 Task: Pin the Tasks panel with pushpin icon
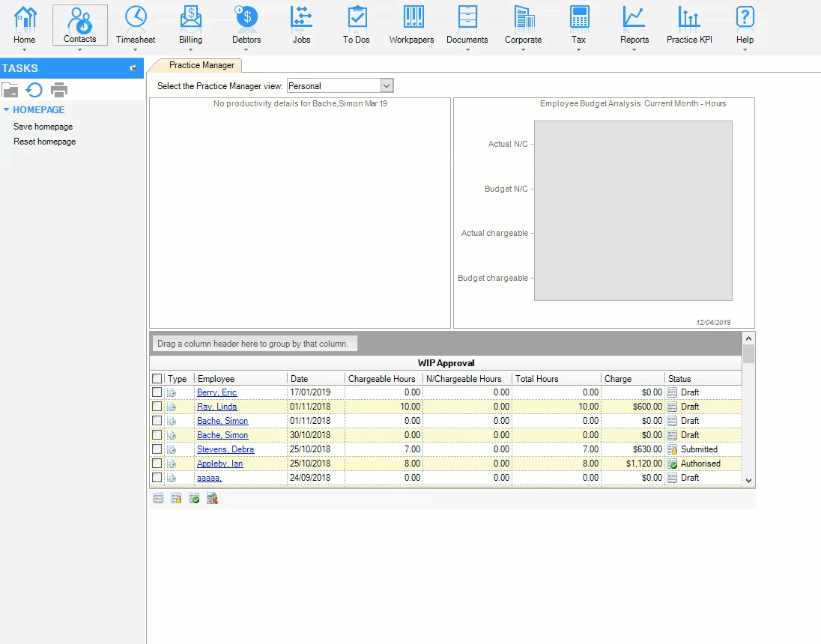coord(133,68)
